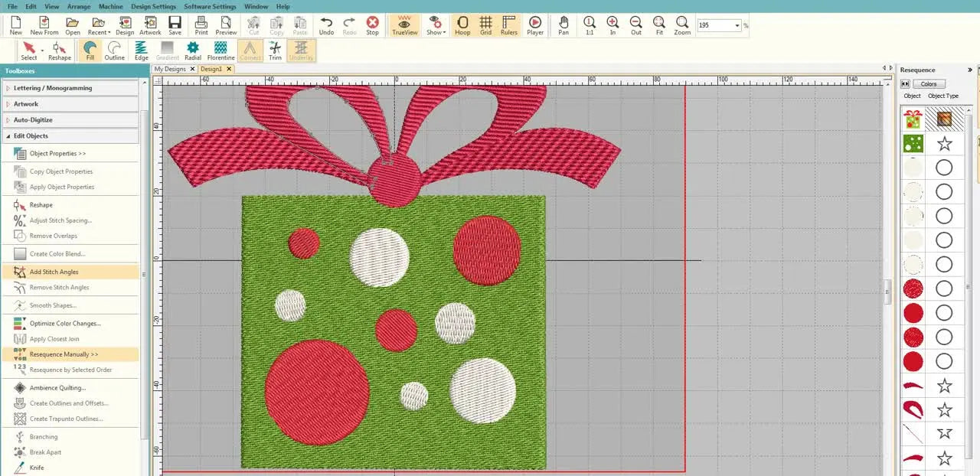Open a file with the Open icon
The height and width of the screenshot is (476, 980).
73,26
